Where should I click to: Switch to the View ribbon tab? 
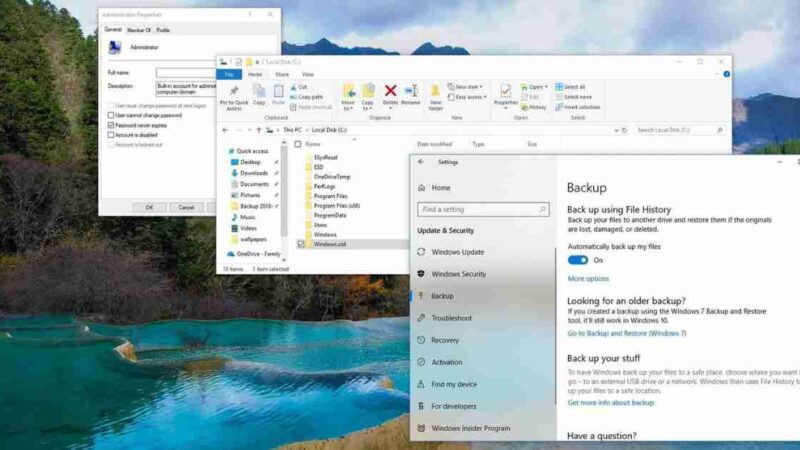[x=307, y=74]
